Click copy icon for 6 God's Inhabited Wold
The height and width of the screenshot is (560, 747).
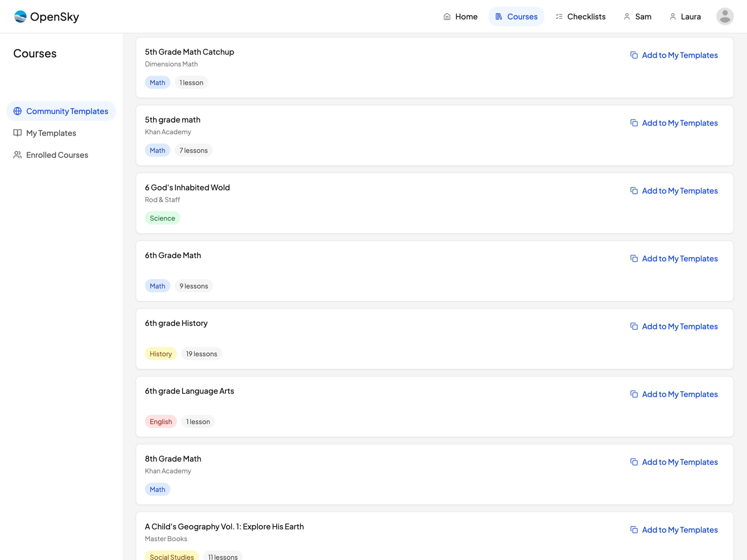pos(634,191)
